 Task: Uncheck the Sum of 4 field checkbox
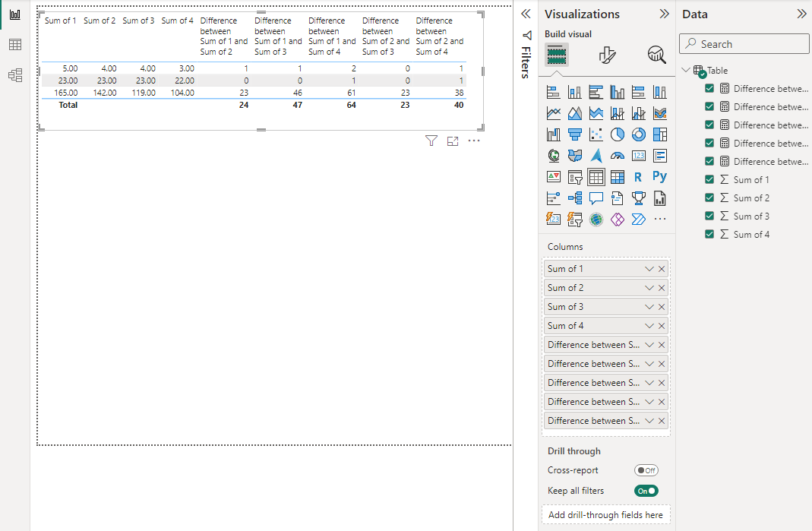[x=709, y=234]
